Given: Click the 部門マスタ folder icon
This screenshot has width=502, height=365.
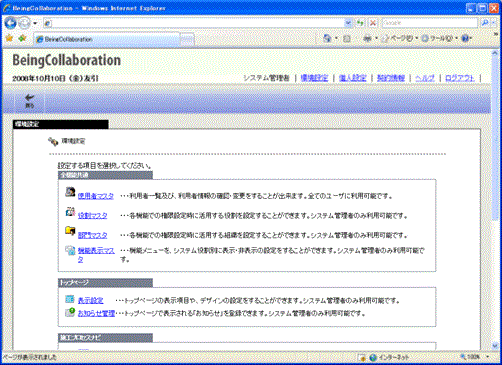Looking at the screenshot, I should [x=70, y=231].
